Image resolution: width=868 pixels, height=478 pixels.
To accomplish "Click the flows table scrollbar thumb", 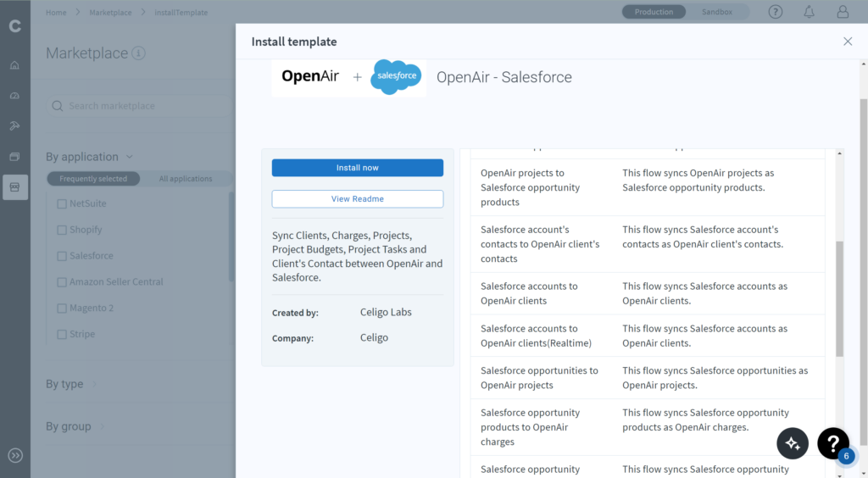I will point(839,298).
